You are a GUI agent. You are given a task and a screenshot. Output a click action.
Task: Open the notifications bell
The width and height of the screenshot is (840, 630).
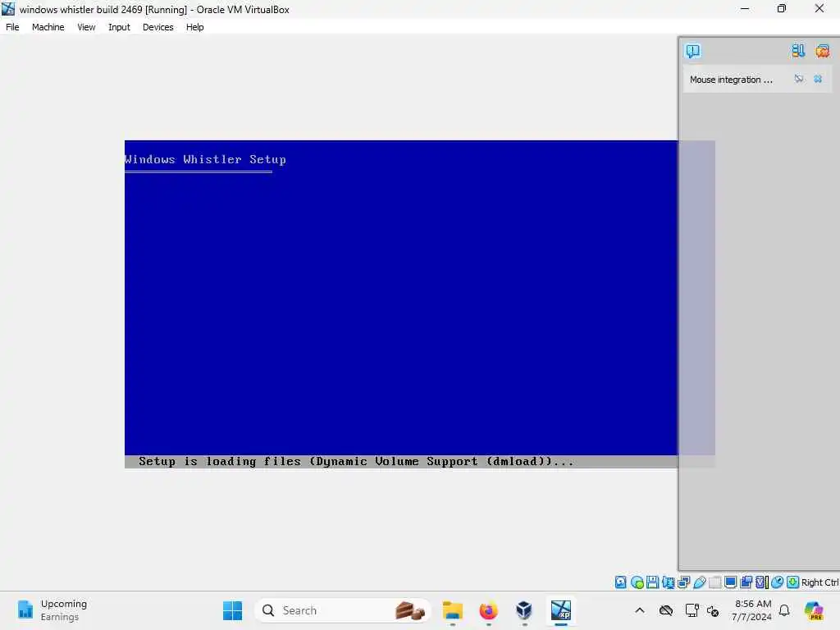tap(784, 610)
